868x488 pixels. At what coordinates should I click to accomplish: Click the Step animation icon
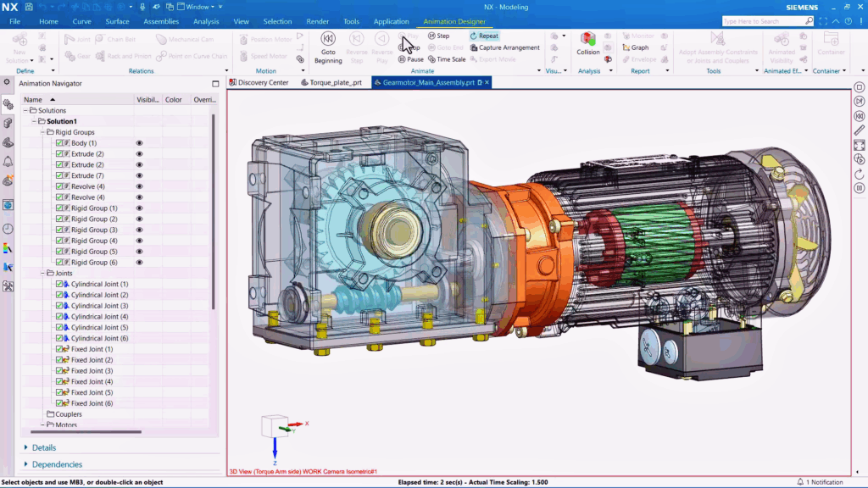coord(432,36)
